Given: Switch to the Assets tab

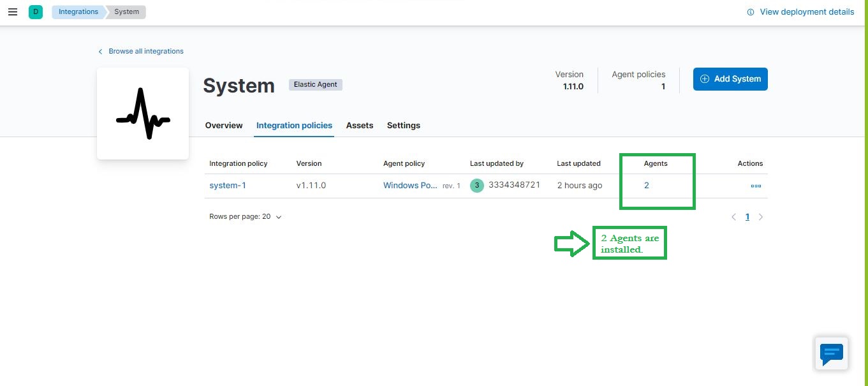Looking at the screenshot, I should coord(359,125).
